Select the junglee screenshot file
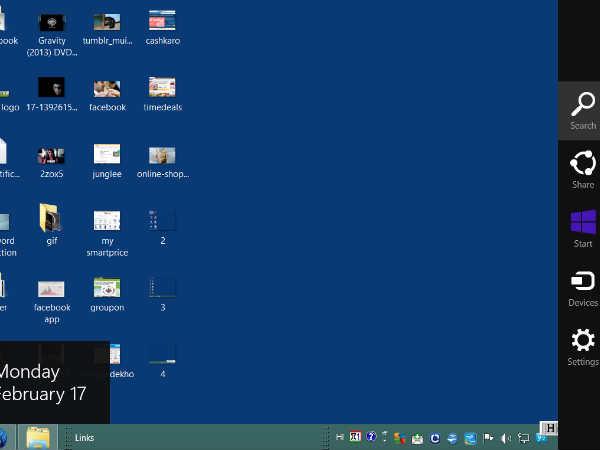Viewport: 600px width, 450px height. click(x=107, y=161)
